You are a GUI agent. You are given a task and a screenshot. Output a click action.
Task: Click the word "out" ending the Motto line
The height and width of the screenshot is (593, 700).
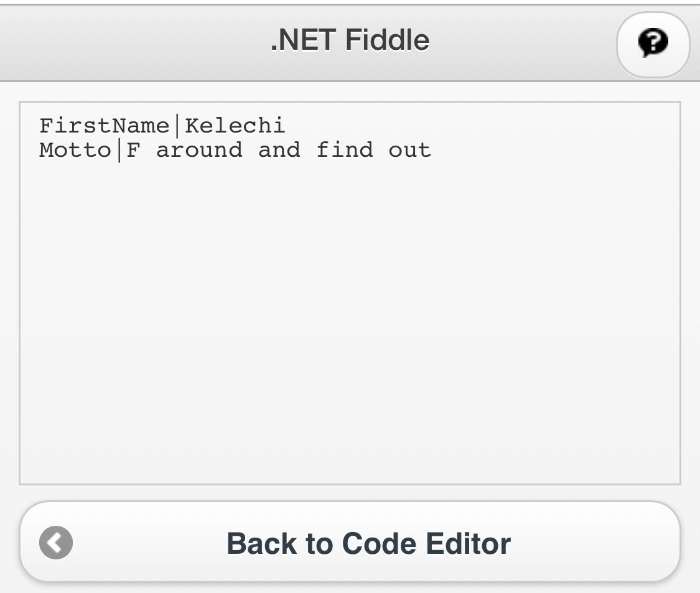tap(409, 150)
